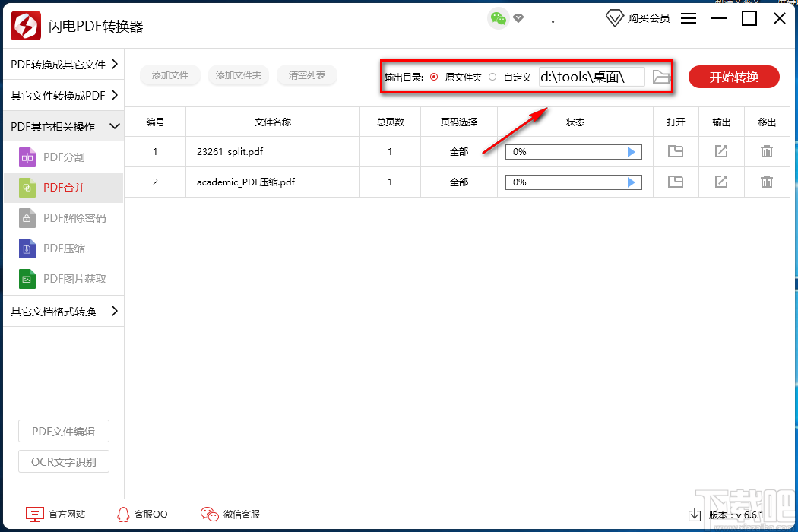Browse for output folder with folder icon
798x532 pixels.
click(660, 76)
